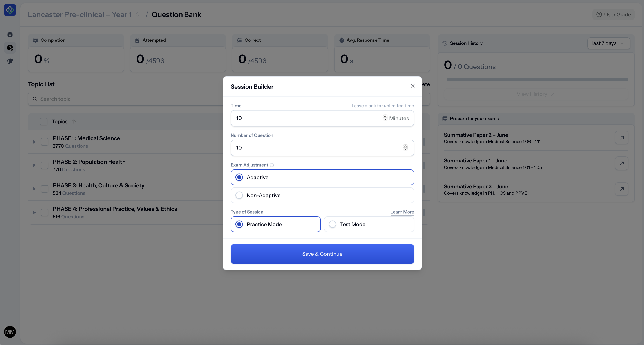Close the Session Builder dialog
The width and height of the screenshot is (644, 345).
click(x=412, y=86)
